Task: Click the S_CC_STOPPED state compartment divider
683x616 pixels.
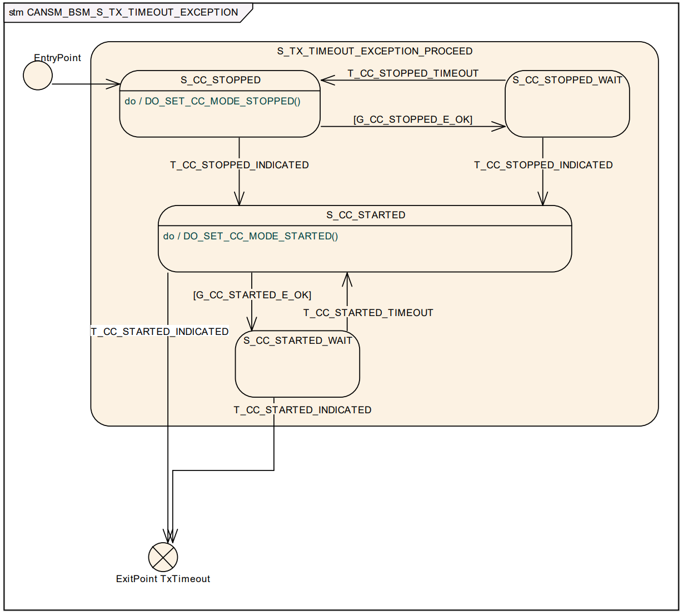Action: coord(220,89)
